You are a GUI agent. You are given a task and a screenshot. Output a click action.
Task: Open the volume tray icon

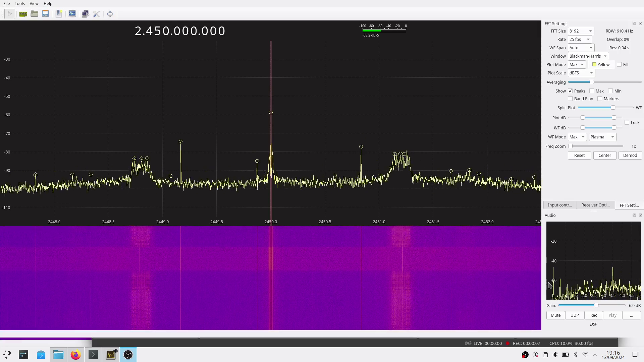pos(555,355)
